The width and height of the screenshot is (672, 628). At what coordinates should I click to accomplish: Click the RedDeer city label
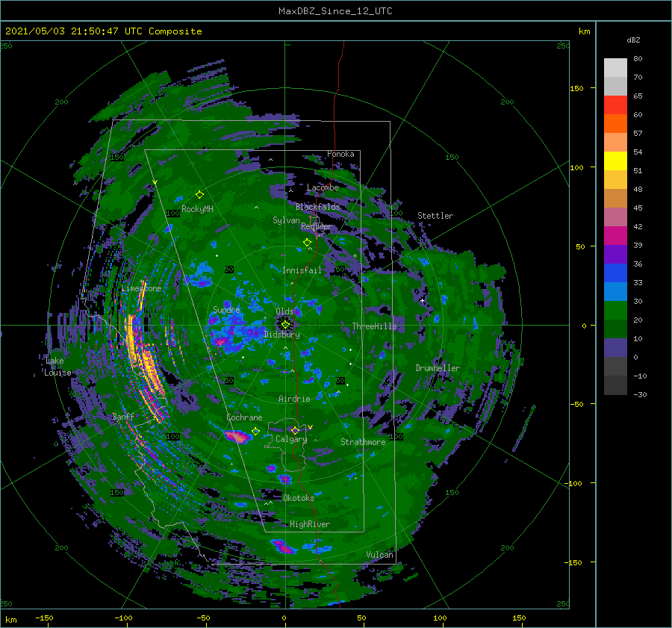[317, 226]
